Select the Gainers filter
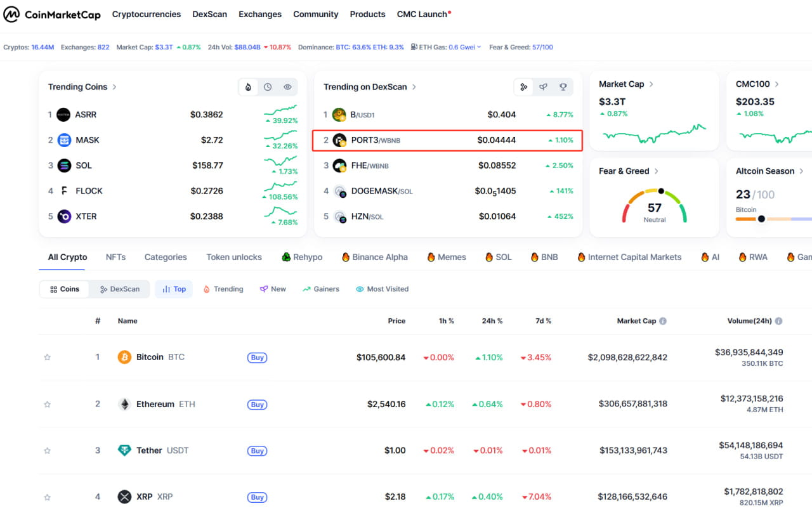Screen dimensions: 812x513 pyautogui.click(x=321, y=289)
